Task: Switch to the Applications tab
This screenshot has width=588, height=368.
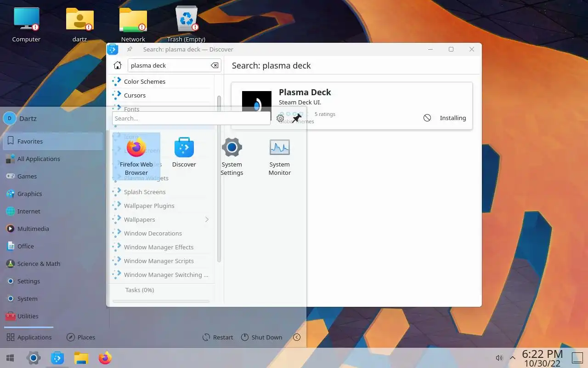Action: point(29,337)
